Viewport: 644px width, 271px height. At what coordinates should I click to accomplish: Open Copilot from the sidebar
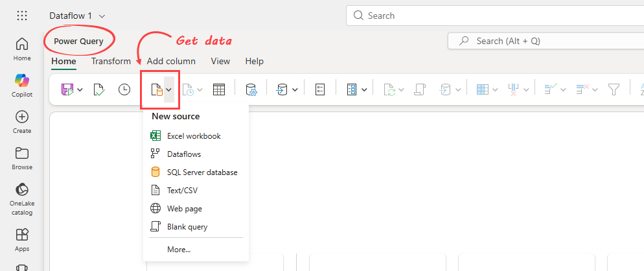(22, 85)
